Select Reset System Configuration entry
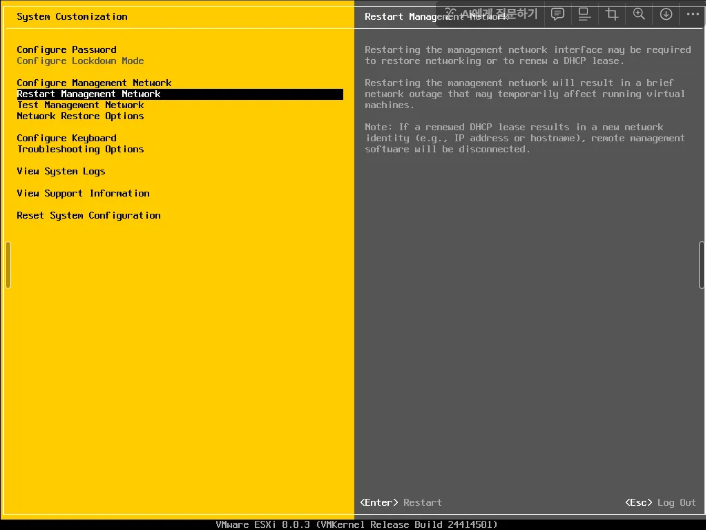 click(x=88, y=215)
